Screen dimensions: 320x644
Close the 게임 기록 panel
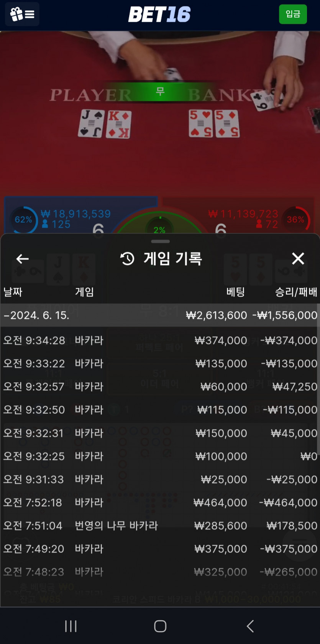[298, 258]
